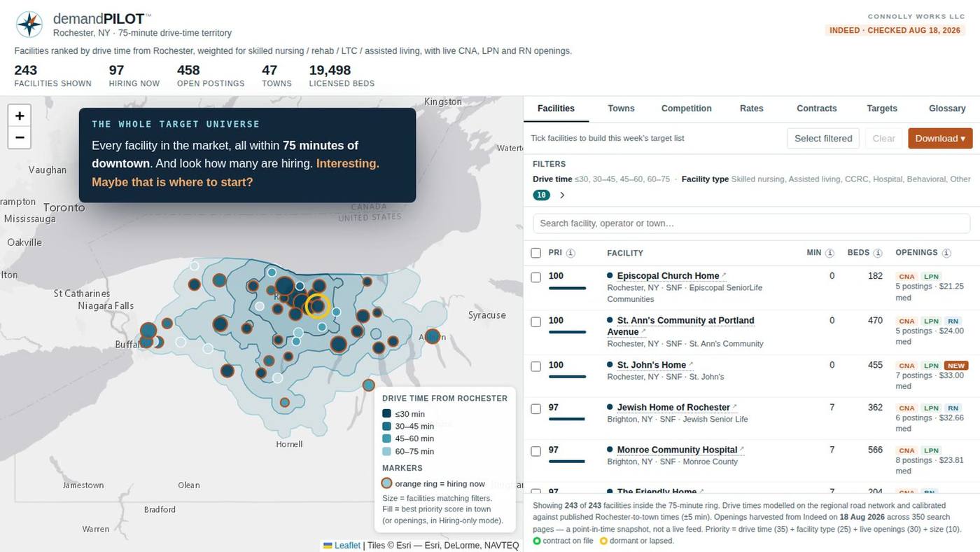The image size is (980, 552).
Task: Click the search facility, operator or town field
Action: [x=752, y=223]
